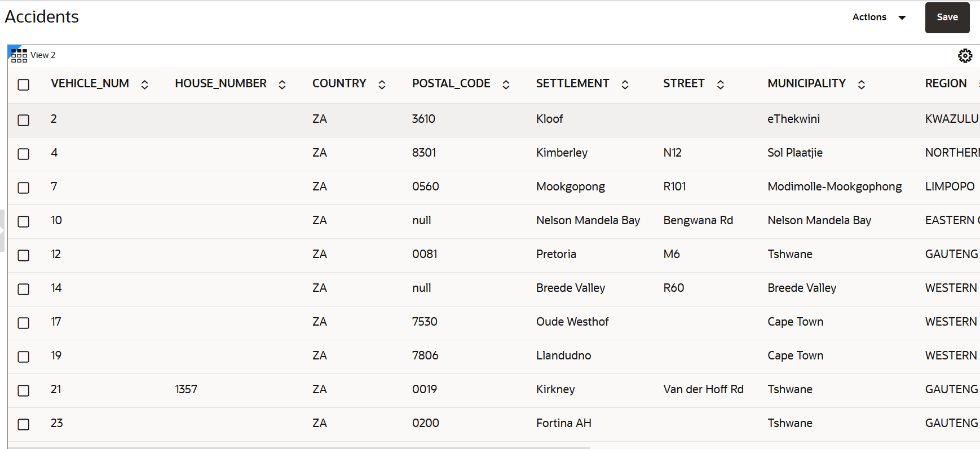Sort by STREET column arrows

(x=720, y=85)
